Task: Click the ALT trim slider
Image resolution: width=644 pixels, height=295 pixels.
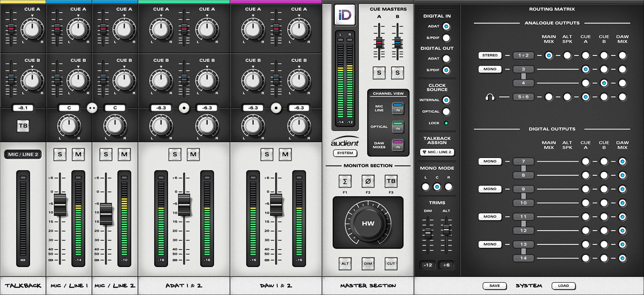Action: [446, 230]
